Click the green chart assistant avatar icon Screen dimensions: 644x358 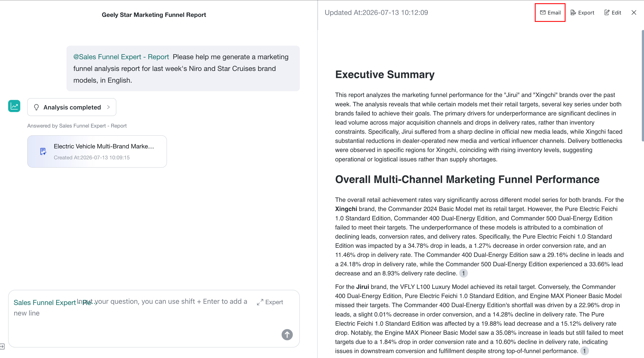14,106
